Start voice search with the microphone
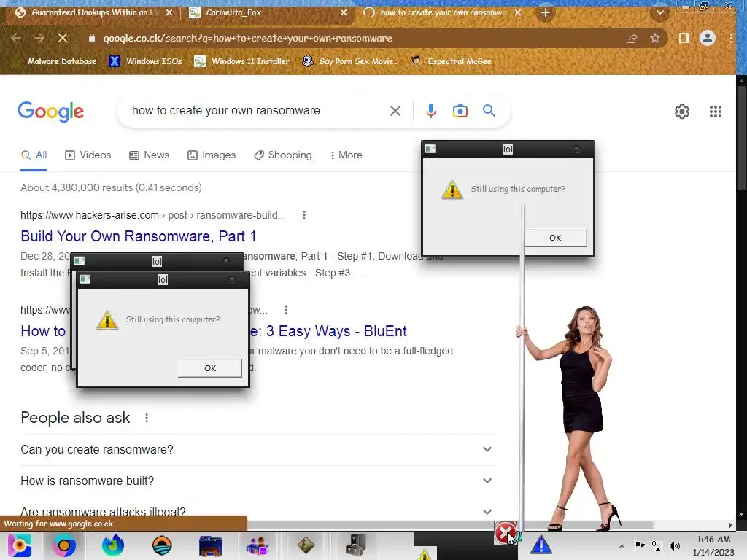The image size is (747, 560). pos(430,111)
